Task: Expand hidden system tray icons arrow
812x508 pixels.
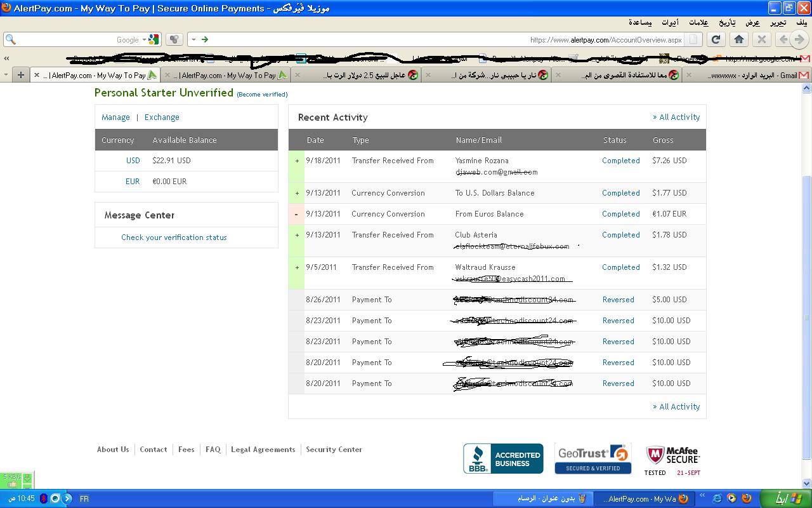Action: (67, 499)
